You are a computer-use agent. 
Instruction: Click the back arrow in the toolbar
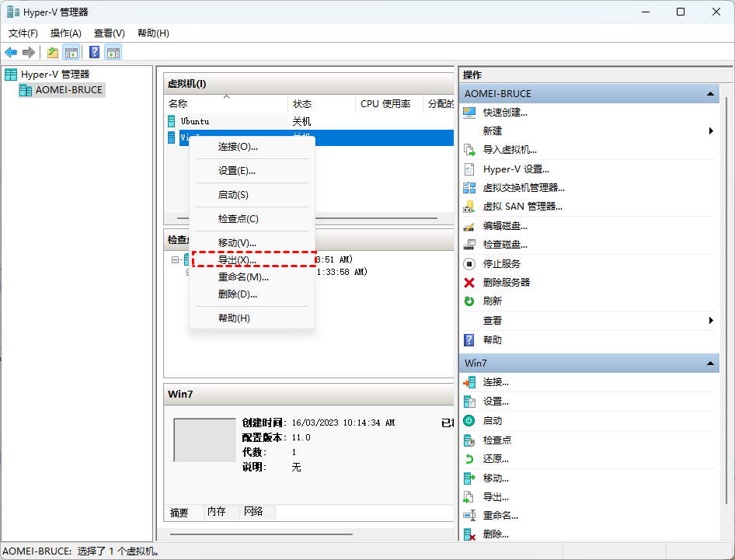pos(11,52)
